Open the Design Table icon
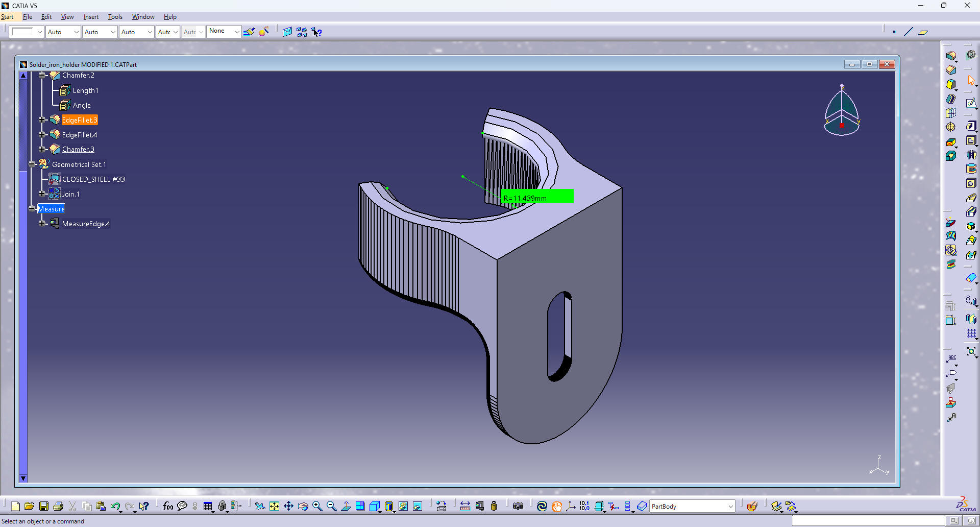Viewport: 980px width, 527px height. 208,506
